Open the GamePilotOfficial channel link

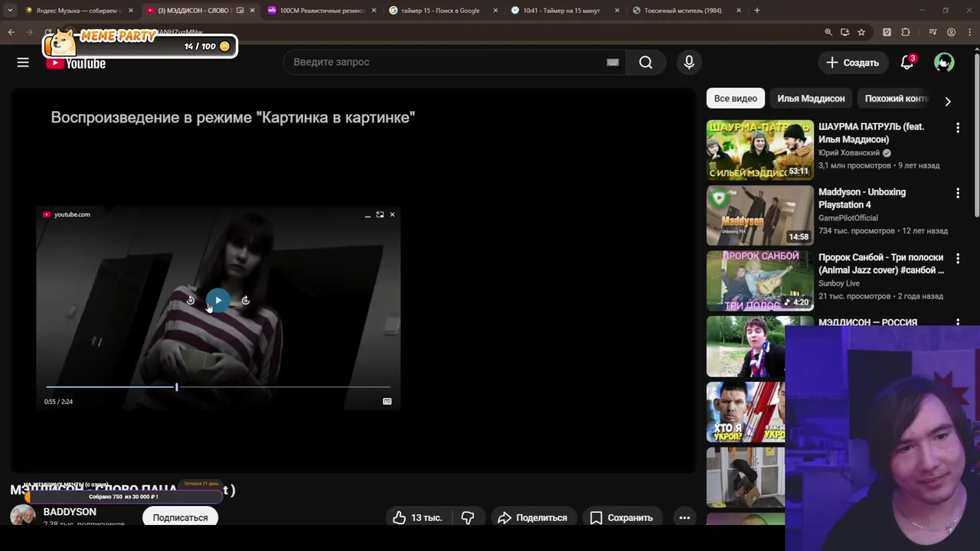848,218
